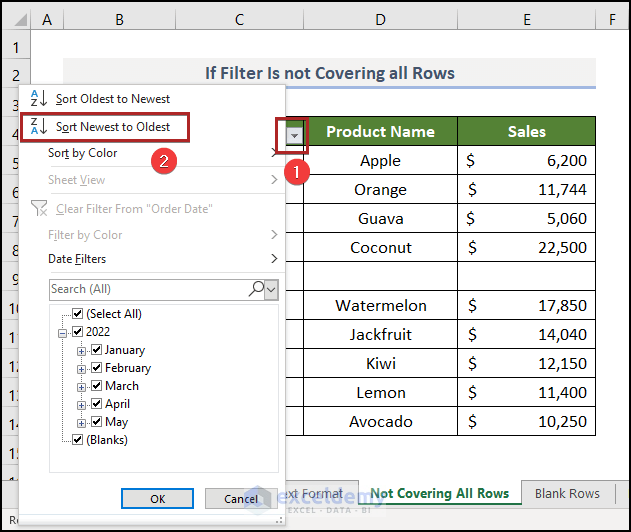The width and height of the screenshot is (631, 532).
Task: Open the search box dropdown arrow
Action: point(271,290)
